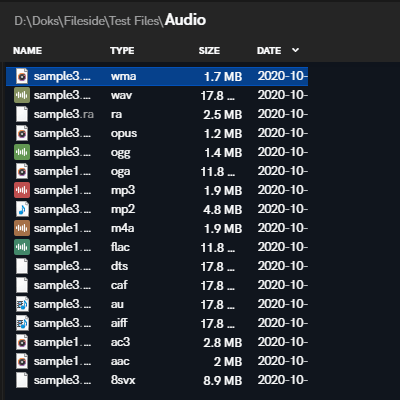Screen dimensions: 400x400
Task: Click the green flac file icon
Action: click(22, 247)
